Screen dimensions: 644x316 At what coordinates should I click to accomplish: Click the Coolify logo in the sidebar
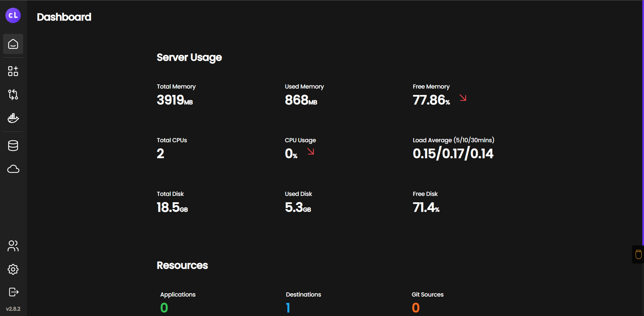click(x=13, y=15)
